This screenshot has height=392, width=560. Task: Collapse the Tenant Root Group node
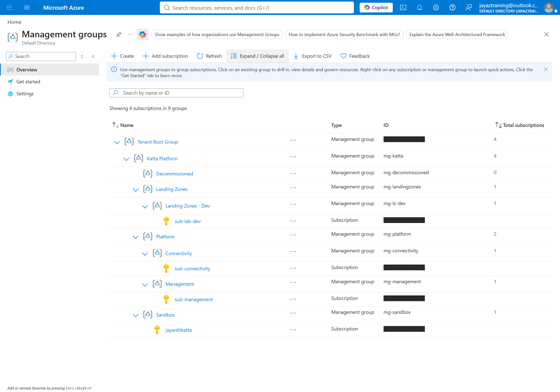(117, 142)
